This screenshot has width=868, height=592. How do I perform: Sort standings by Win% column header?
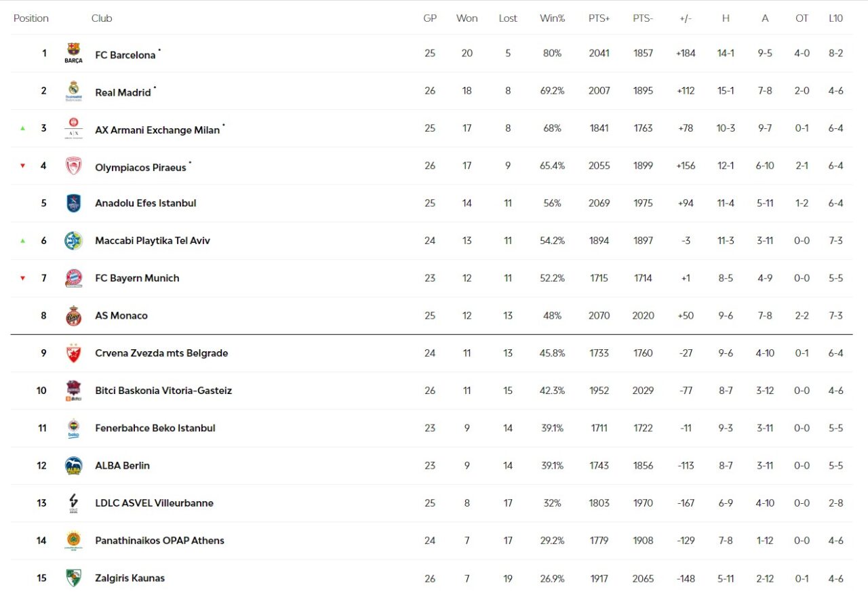[x=552, y=18]
